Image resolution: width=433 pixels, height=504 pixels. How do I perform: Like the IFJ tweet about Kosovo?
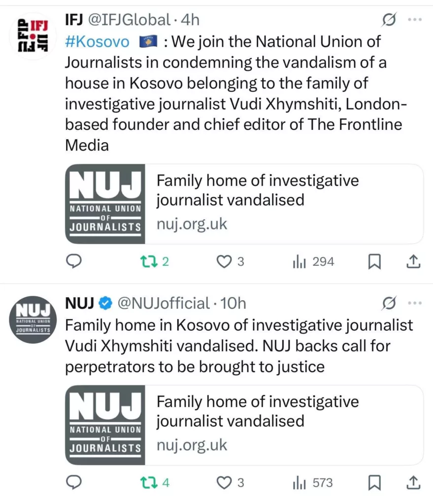(x=224, y=262)
